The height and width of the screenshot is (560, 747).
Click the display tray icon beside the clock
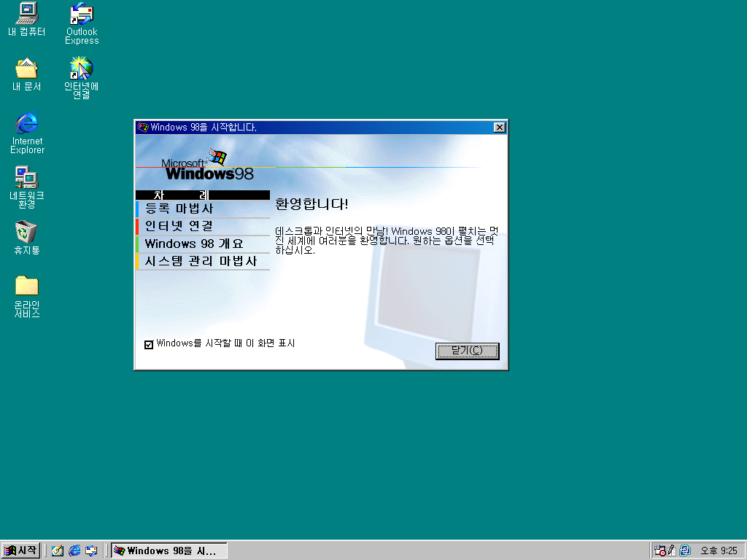tap(684, 551)
